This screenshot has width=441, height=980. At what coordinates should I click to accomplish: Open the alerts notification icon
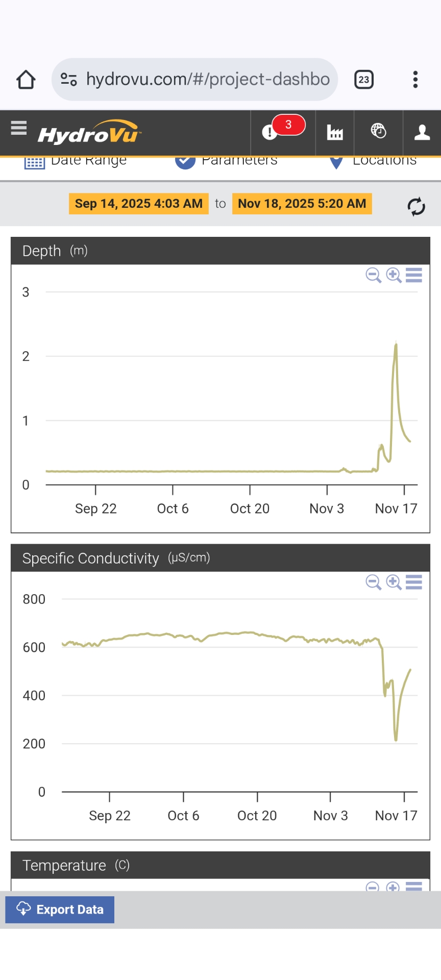[x=269, y=132]
